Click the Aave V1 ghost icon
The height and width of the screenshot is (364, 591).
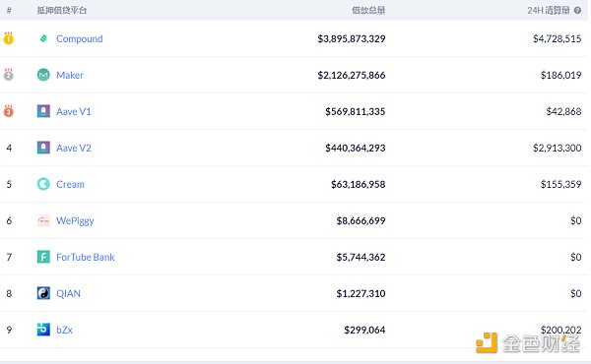43,111
